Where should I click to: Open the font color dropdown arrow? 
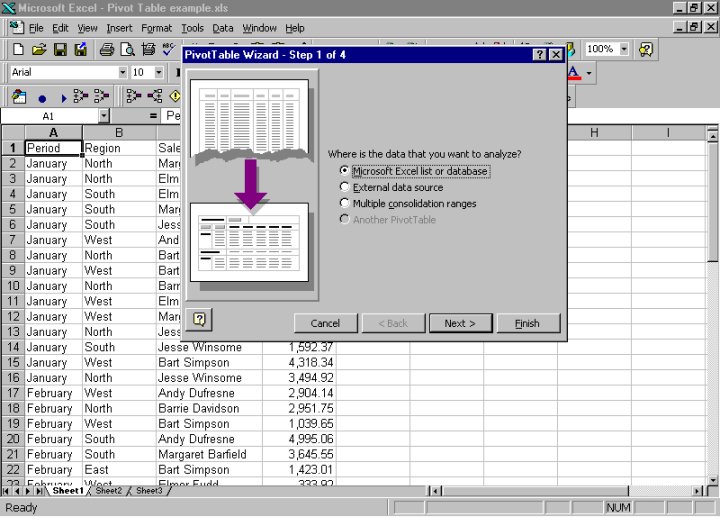(589, 73)
